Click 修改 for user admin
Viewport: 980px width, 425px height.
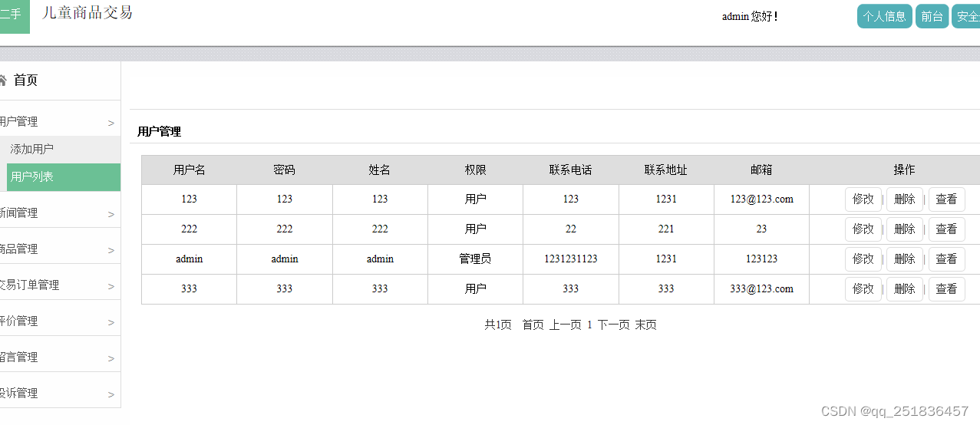click(x=863, y=259)
